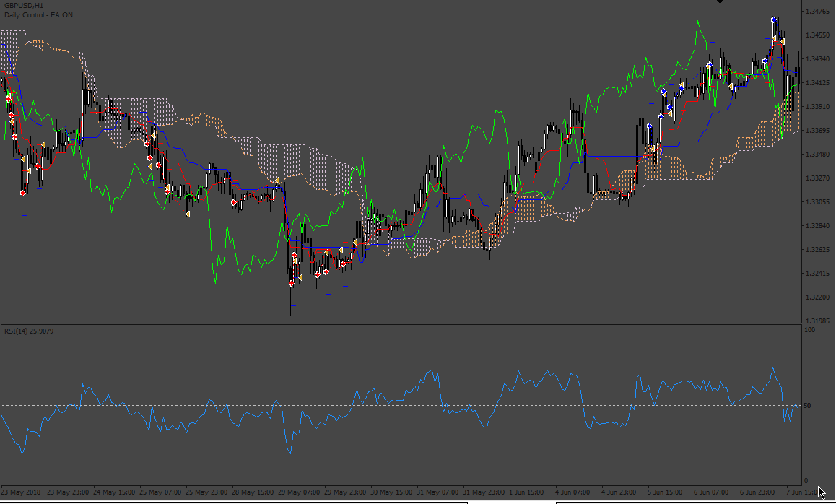Screen dimensions: 836x504
Task: Click the 5 Jun 15:00 time label
Action: (x=665, y=492)
